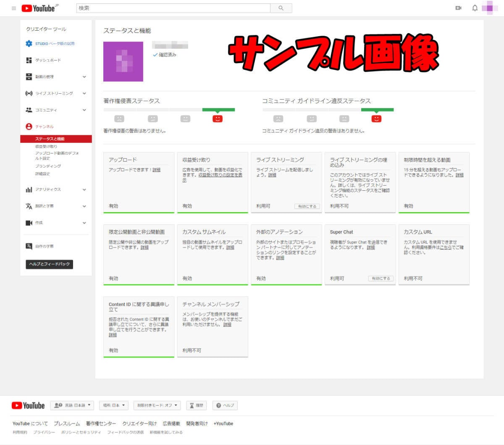Open 詳細 link in カスタム サムネイル card

coord(230,248)
